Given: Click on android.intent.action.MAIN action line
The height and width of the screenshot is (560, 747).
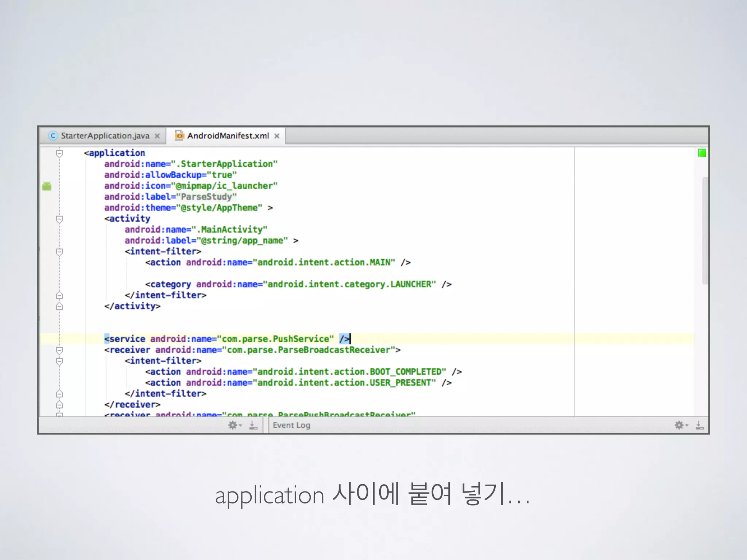Looking at the screenshot, I should click(x=278, y=262).
